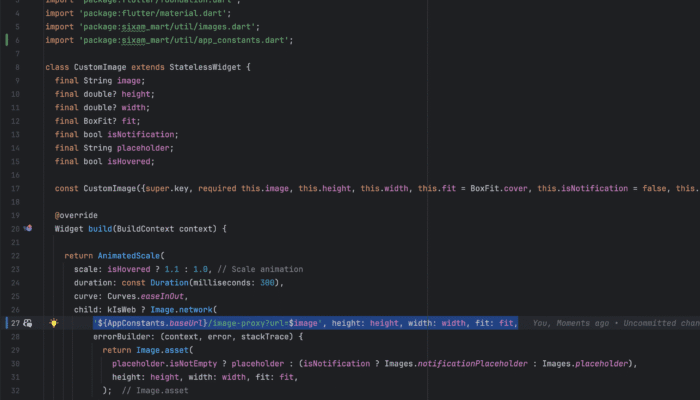Click BoxFit? type on line 12
The width and height of the screenshot is (700, 400).
(x=100, y=121)
